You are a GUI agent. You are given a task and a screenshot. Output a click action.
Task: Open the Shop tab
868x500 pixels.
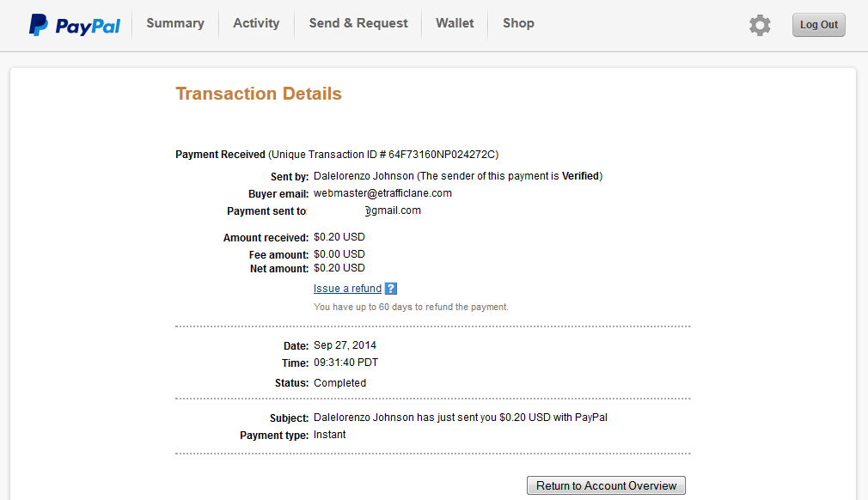pos(518,23)
